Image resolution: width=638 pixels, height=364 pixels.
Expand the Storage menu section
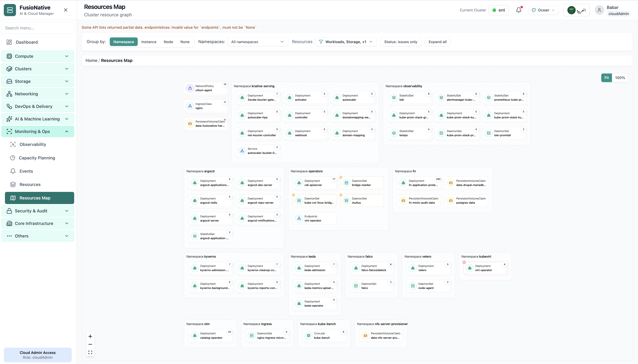click(x=38, y=81)
